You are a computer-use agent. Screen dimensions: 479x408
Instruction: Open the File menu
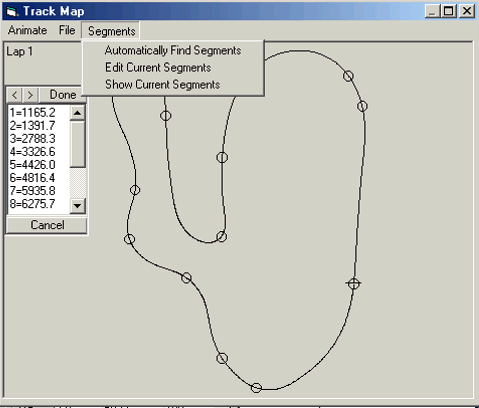click(67, 30)
